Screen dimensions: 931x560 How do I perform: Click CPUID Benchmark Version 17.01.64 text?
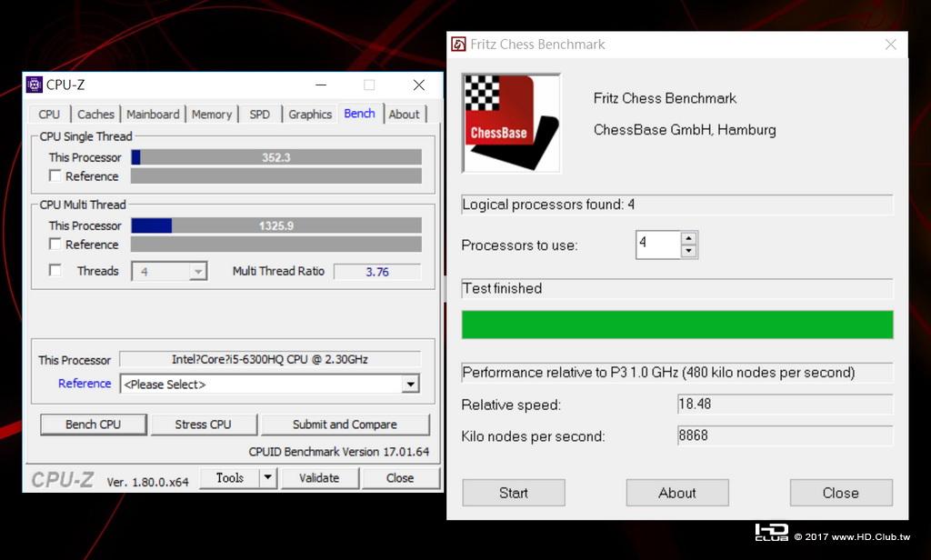(338, 452)
